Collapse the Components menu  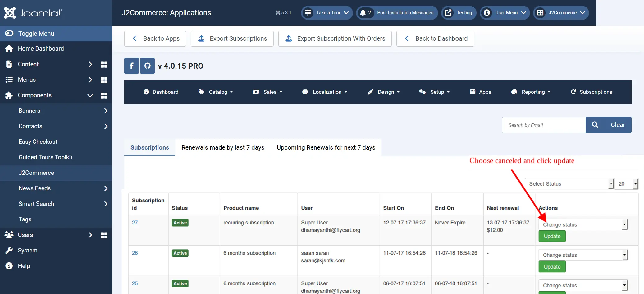point(90,95)
